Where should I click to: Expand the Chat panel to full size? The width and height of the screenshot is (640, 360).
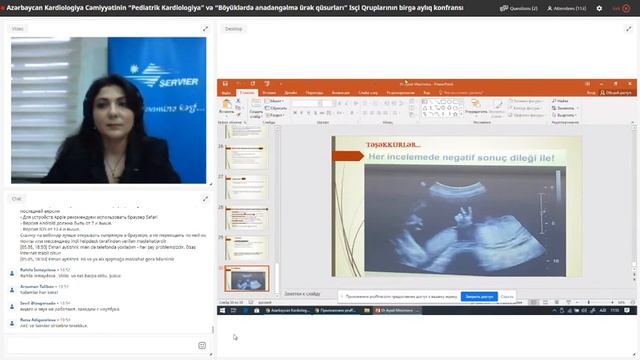pyautogui.click(x=205, y=199)
